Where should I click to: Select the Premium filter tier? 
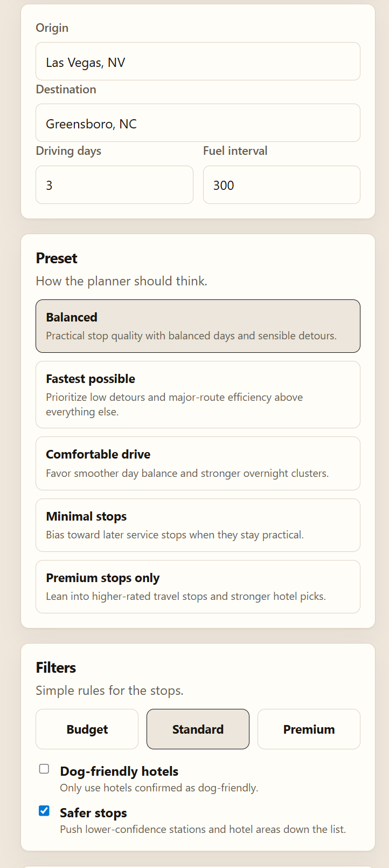point(309,729)
